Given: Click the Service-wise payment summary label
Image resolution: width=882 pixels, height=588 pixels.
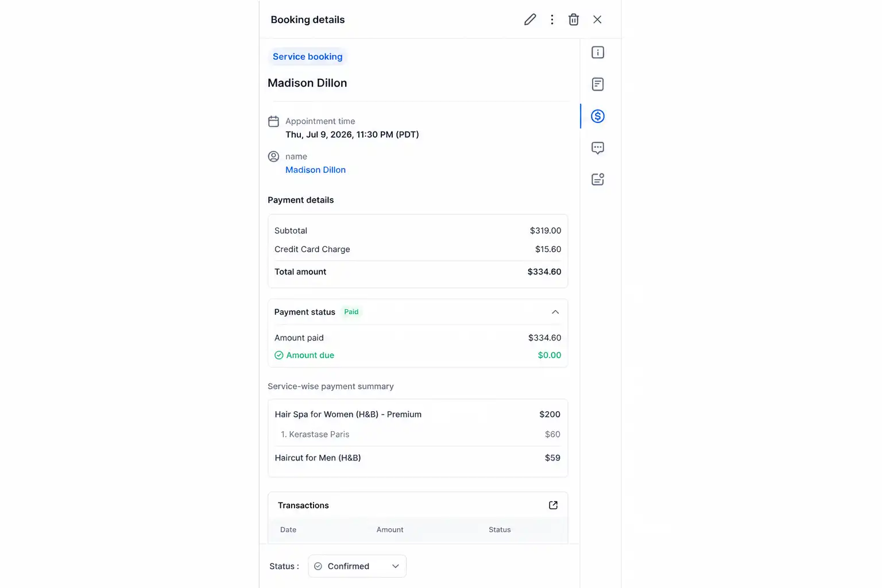Looking at the screenshot, I should pyautogui.click(x=331, y=386).
